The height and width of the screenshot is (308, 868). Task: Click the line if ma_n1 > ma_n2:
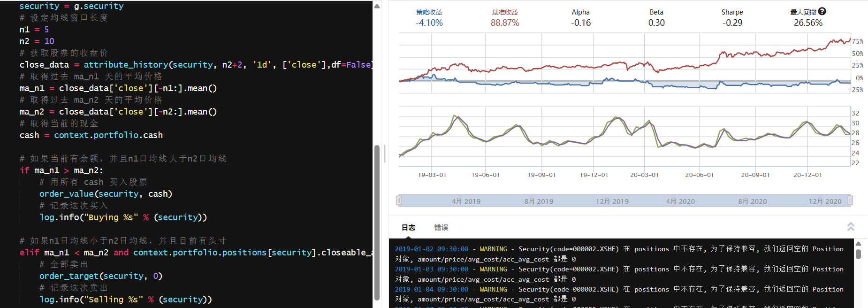click(x=61, y=170)
